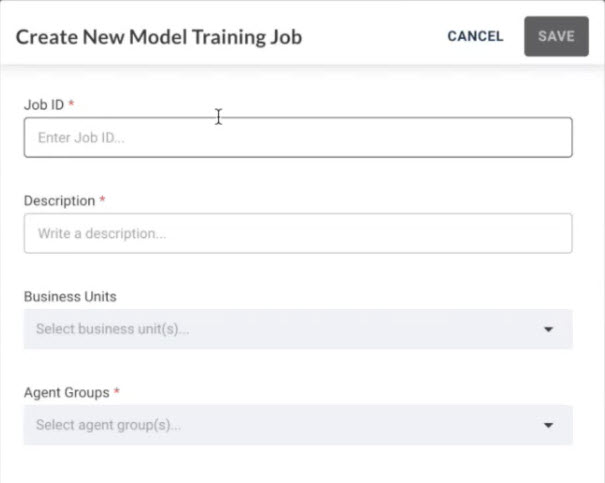Click the red asterisk beside Description
Image resolution: width=605 pixels, height=483 pixels.
(103, 199)
